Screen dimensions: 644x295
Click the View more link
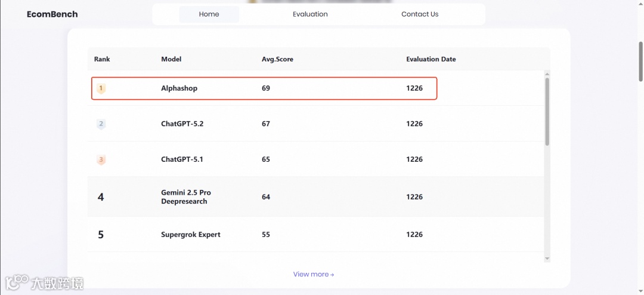(x=313, y=274)
